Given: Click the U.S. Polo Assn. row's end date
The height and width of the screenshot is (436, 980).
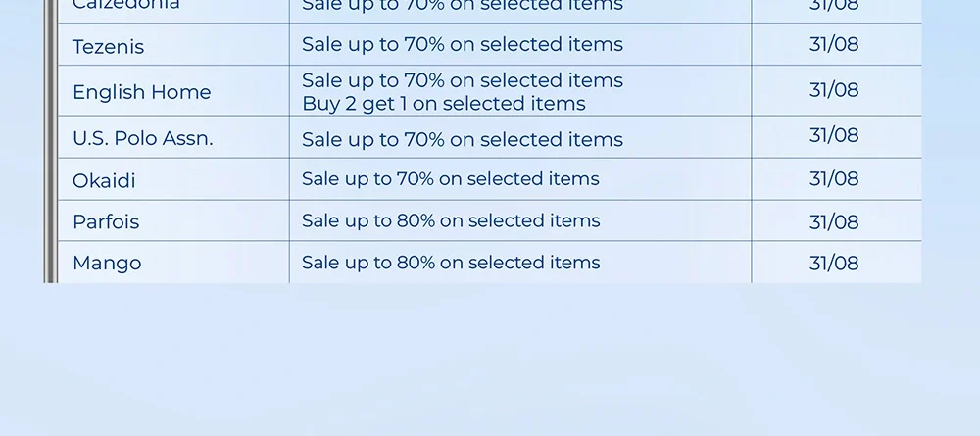Looking at the screenshot, I should click(x=834, y=136).
